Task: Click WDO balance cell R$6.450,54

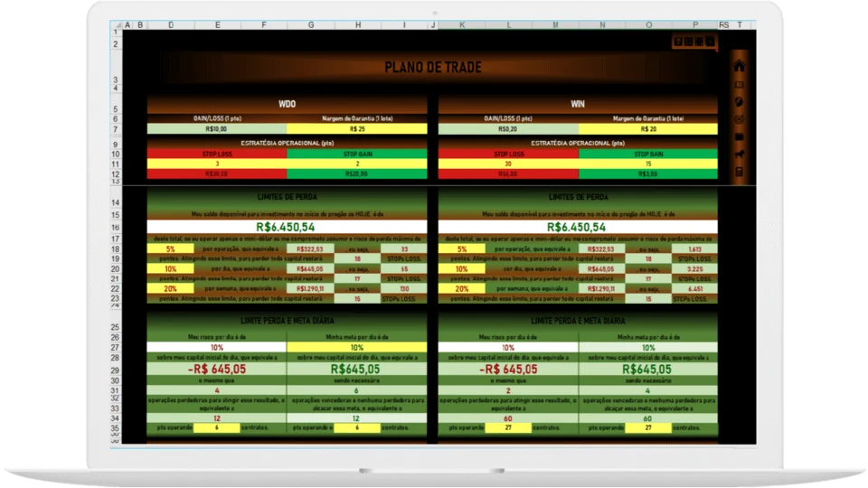Action: (287, 227)
